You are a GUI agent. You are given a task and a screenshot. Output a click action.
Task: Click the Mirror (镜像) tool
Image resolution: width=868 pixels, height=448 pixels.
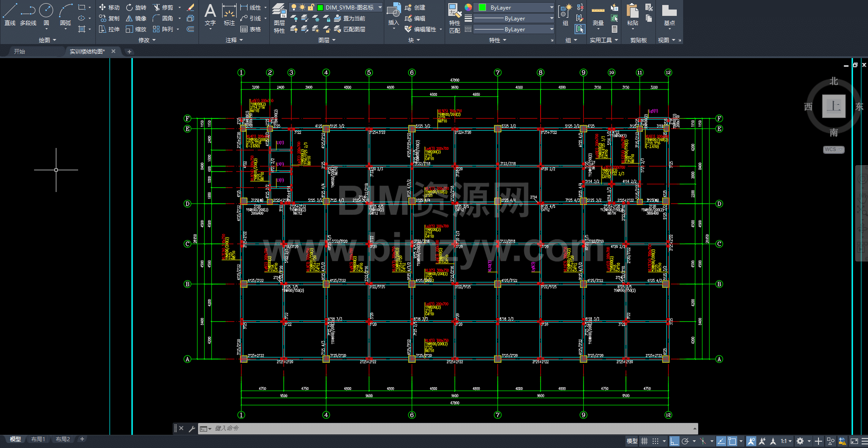point(136,18)
